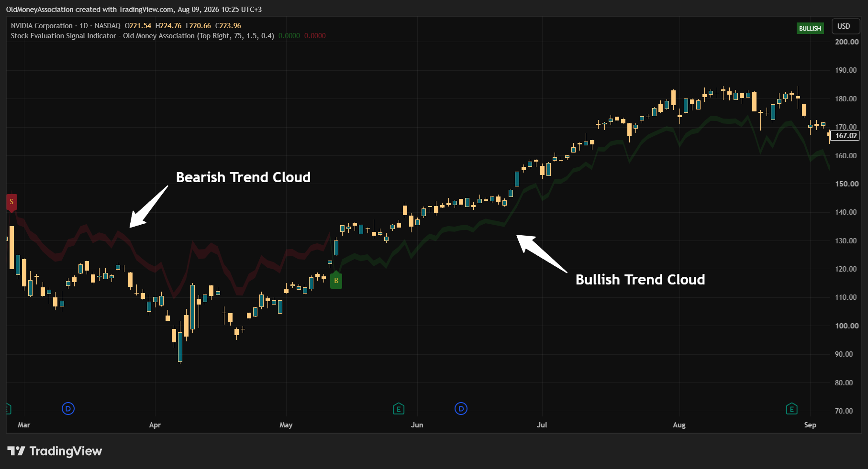Click the 167.02 current price label
The width and height of the screenshot is (868, 469).
pyautogui.click(x=846, y=136)
